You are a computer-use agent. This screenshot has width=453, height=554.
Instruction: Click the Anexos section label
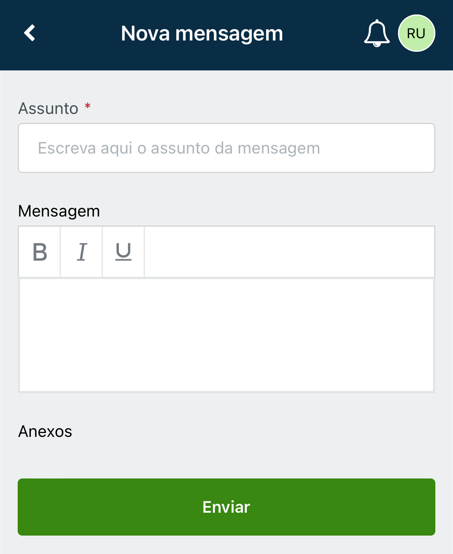(x=45, y=431)
